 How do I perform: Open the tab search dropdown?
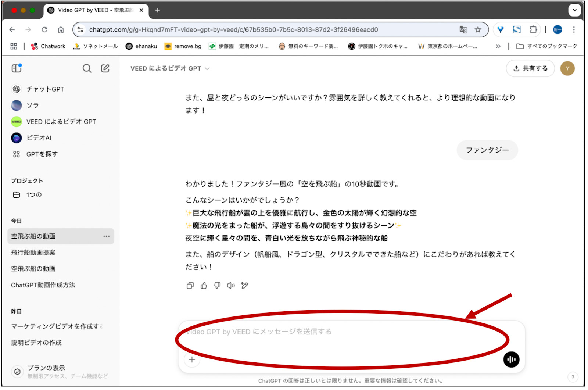(574, 10)
